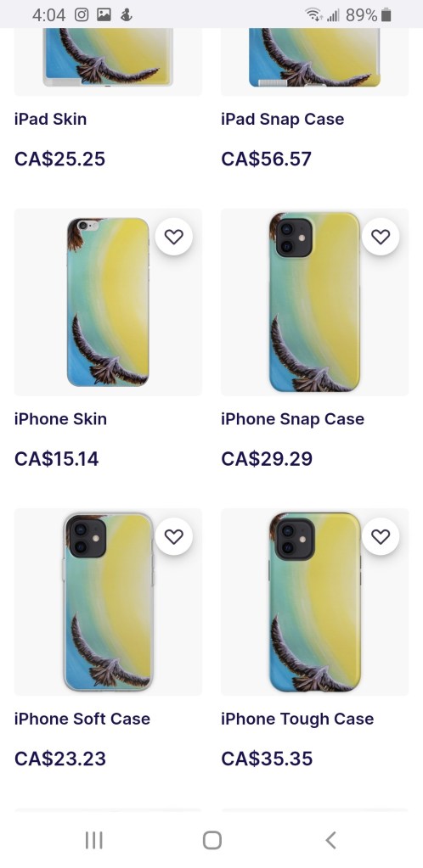This screenshot has width=423, height=868.
Task: Tap the iPhone Tough Case title link
Action: point(297,719)
